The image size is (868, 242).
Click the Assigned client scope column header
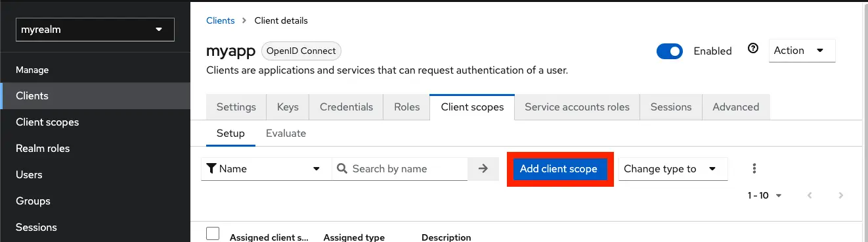point(269,237)
